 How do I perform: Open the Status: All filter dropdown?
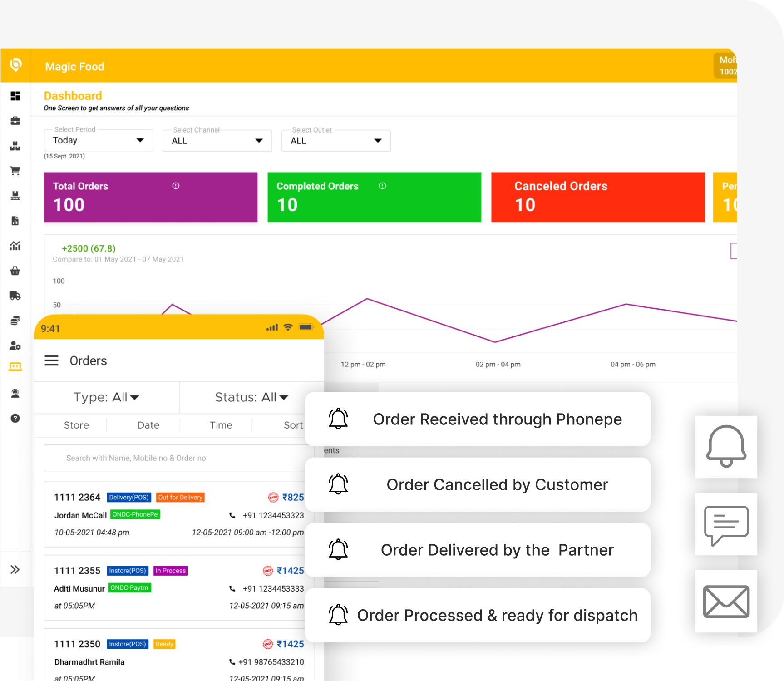251,397
